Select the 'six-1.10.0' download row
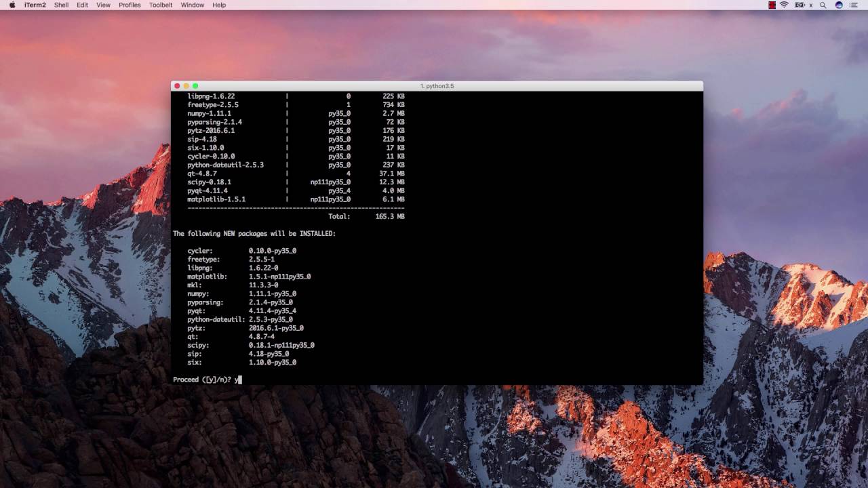This screenshot has width=868, height=488. [x=296, y=148]
